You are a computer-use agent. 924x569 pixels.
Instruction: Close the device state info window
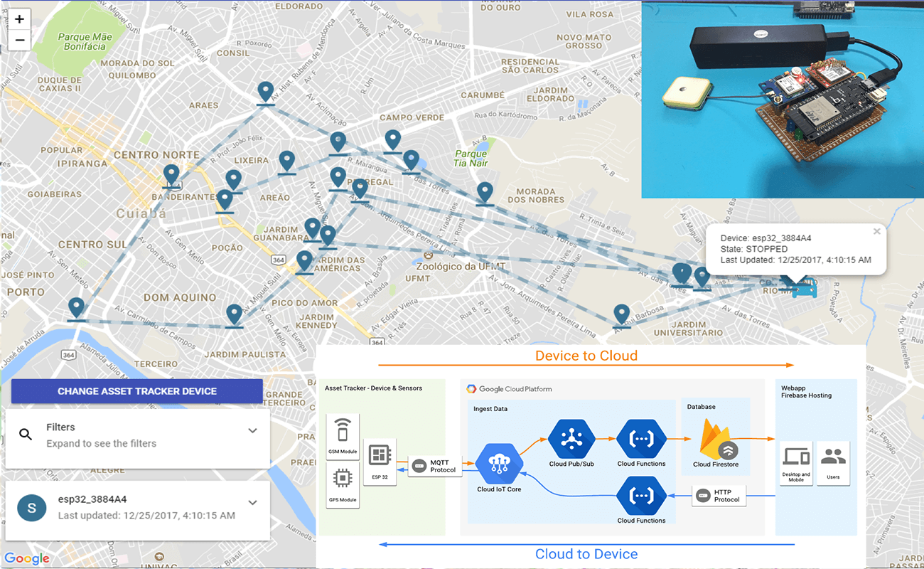click(876, 230)
